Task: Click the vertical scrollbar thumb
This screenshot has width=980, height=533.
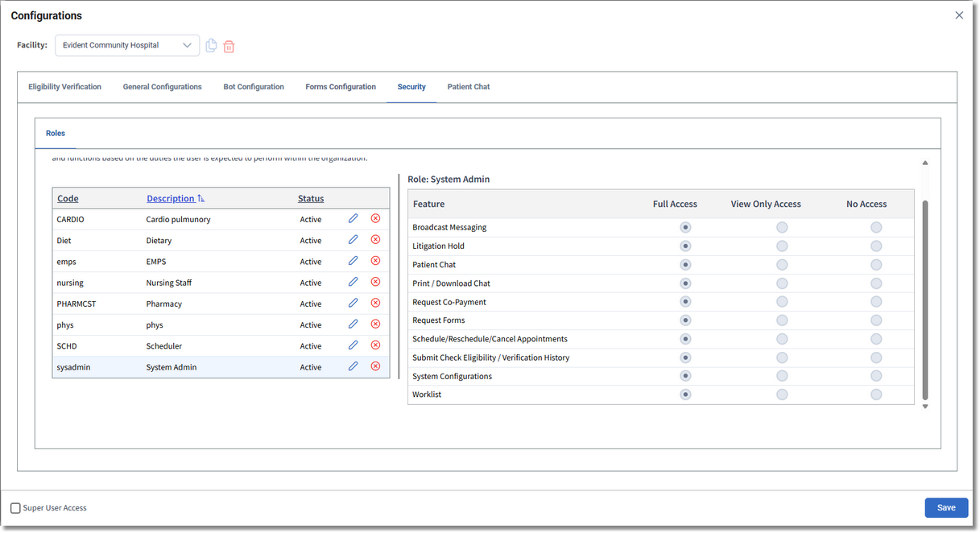Action: [x=925, y=300]
